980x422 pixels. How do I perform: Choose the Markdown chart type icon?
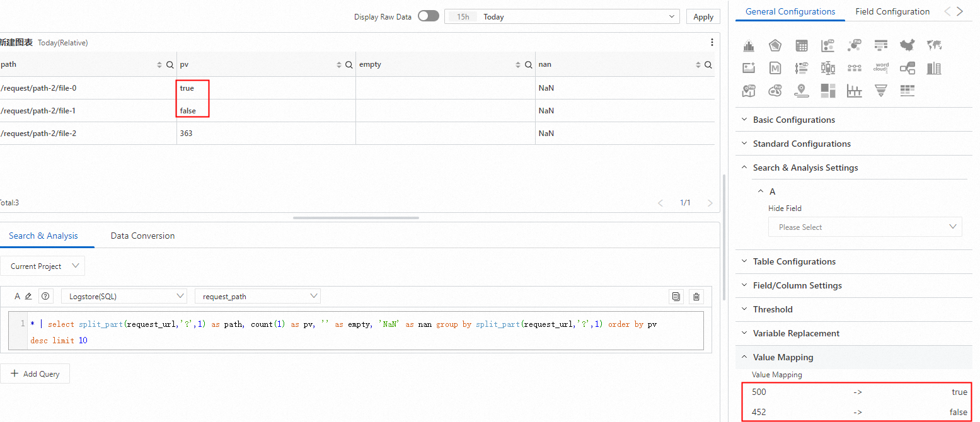click(x=775, y=68)
